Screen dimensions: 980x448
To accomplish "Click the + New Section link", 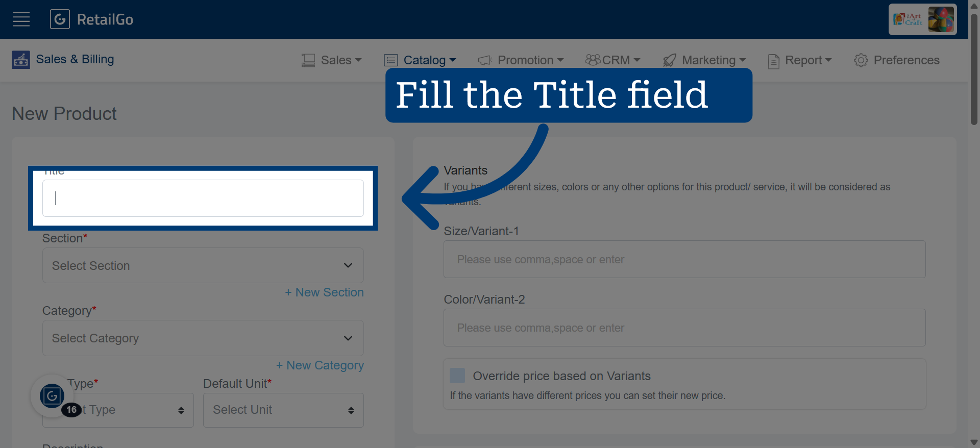I will [x=324, y=292].
